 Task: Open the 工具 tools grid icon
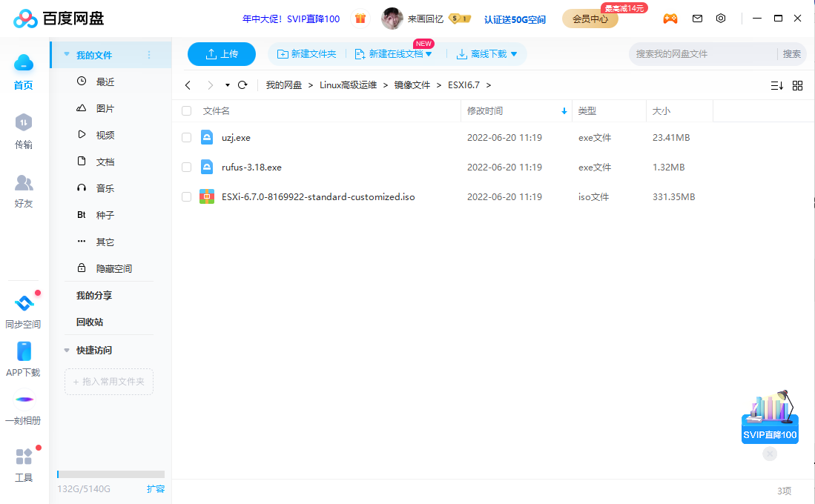pos(24,457)
